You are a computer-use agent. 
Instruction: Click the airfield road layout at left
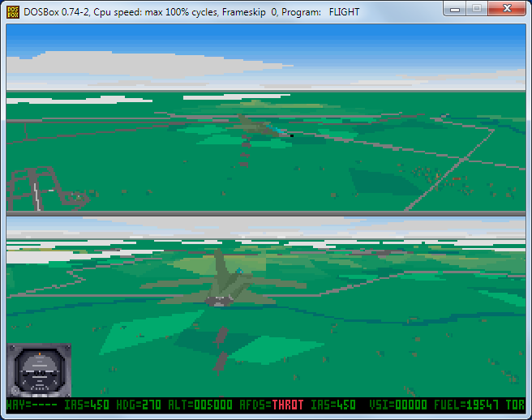[47, 188]
